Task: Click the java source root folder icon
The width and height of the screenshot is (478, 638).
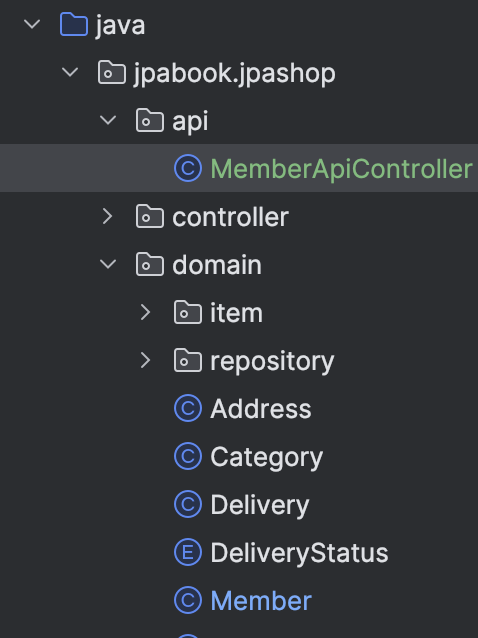Action: [x=74, y=24]
